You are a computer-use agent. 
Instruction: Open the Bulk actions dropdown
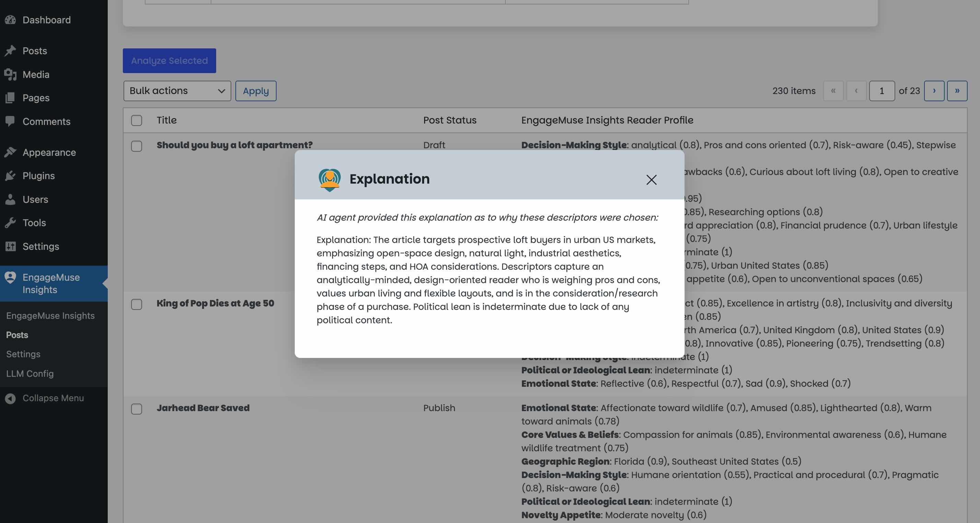coord(177,91)
